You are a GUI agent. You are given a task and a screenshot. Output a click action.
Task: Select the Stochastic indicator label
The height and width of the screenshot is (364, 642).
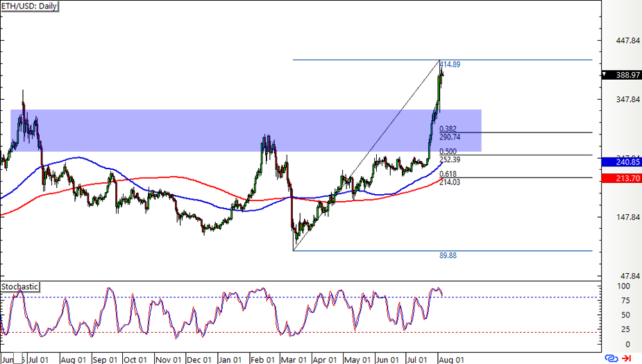[19, 287]
